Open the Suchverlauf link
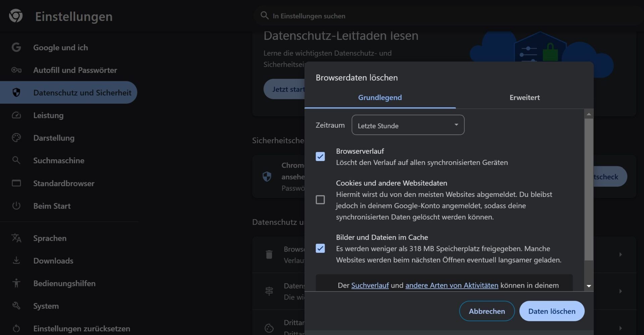 tap(370, 285)
